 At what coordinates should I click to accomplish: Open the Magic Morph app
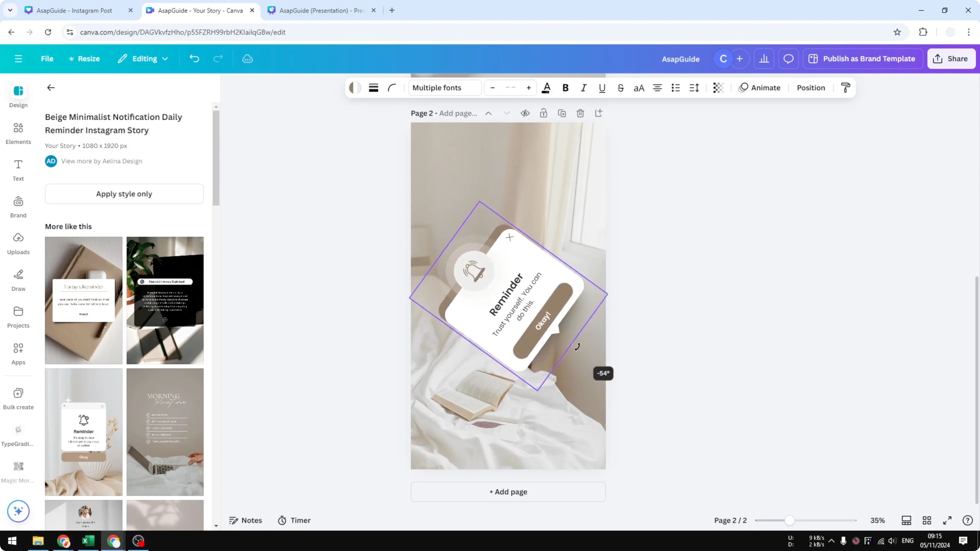pyautogui.click(x=18, y=472)
